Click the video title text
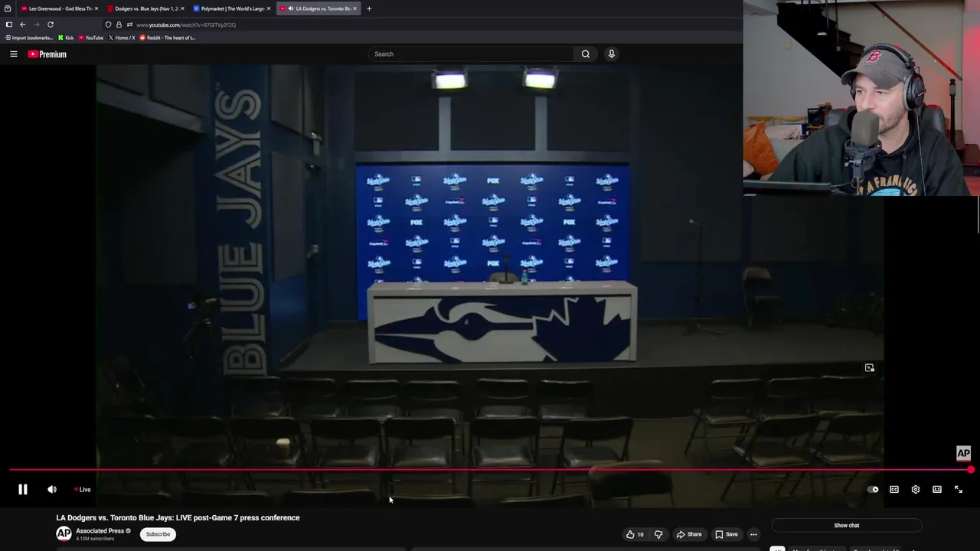The height and width of the screenshot is (551, 980). click(178, 518)
